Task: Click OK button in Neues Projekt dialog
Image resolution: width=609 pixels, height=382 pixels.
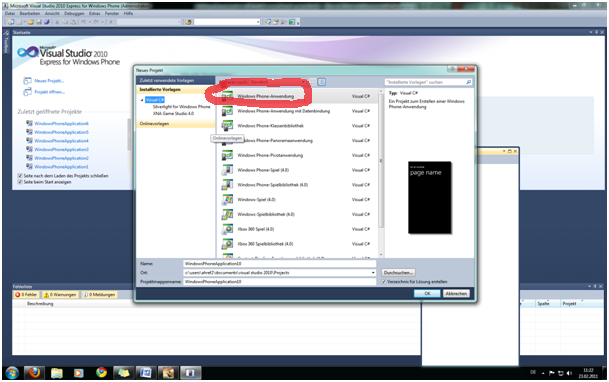Action: click(x=427, y=293)
